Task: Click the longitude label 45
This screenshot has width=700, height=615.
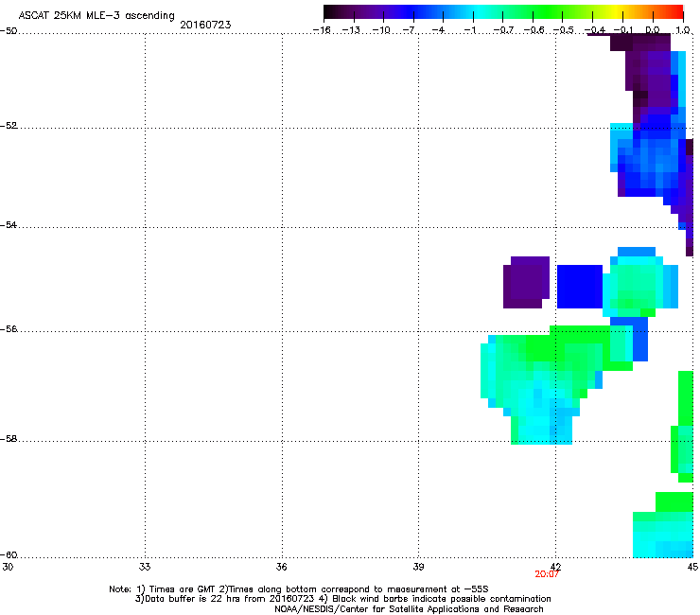Action: click(x=692, y=567)
